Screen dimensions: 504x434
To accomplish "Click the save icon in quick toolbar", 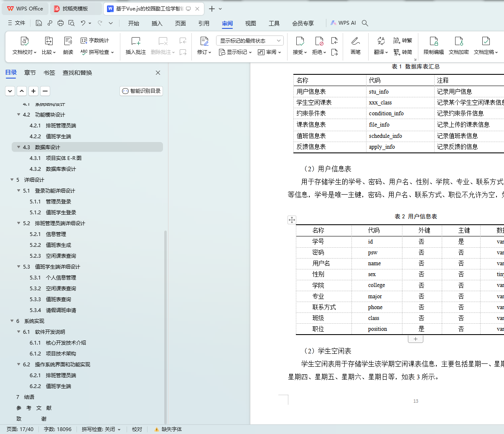I will (x=39, y=23).
